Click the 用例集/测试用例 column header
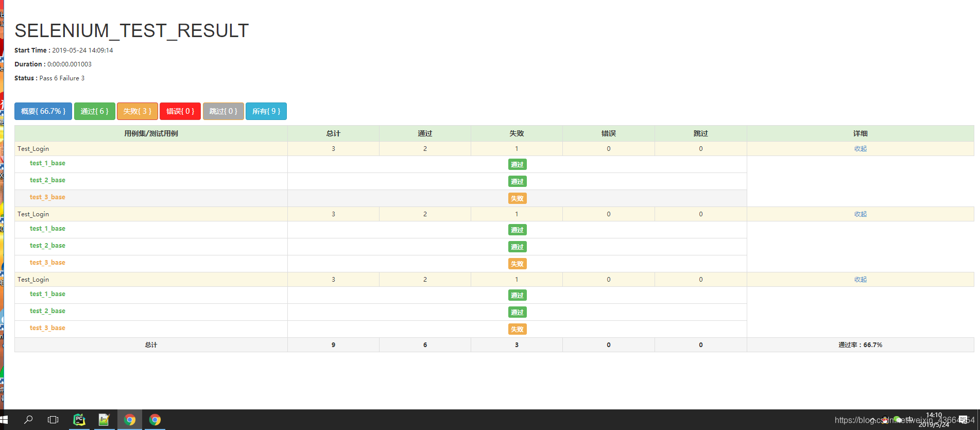This screenshot has height=430, width=980. 151,133
